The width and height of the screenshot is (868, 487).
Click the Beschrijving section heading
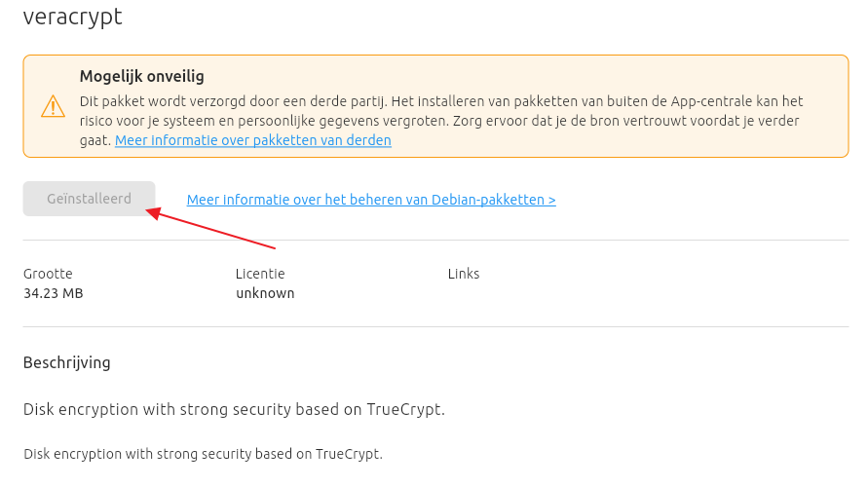pos(66,362)
